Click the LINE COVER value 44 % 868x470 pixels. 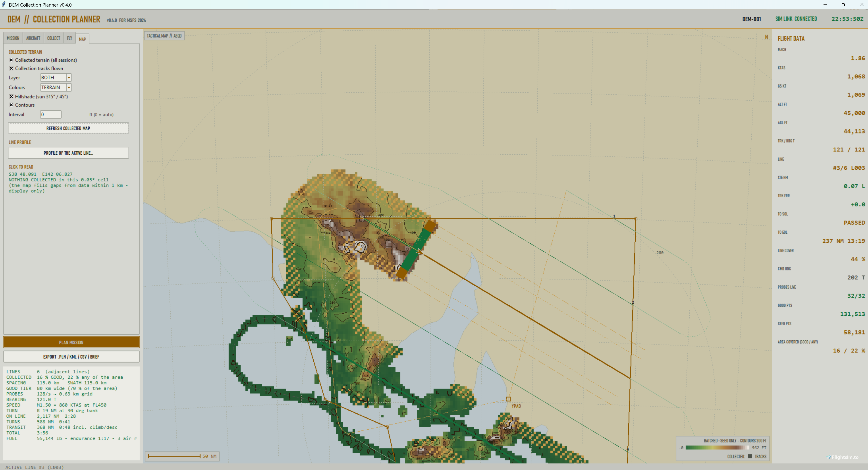pyautogui.click(x=858, y=259)
